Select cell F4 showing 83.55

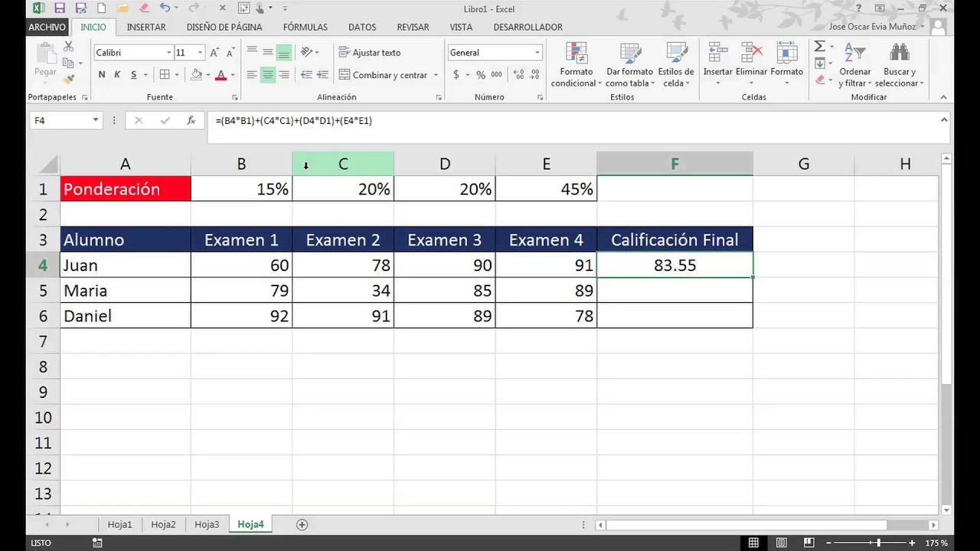pyautogui.click(x=675, y=266)
